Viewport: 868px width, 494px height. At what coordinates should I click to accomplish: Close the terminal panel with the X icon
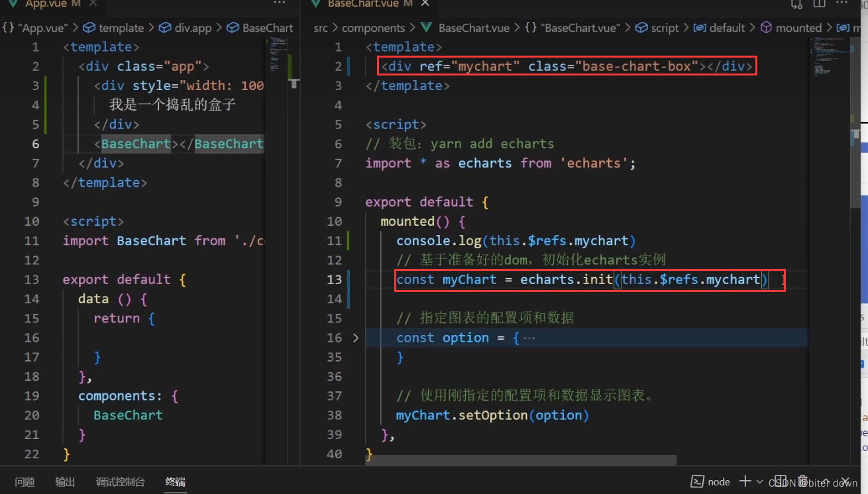tap(845, 481)
